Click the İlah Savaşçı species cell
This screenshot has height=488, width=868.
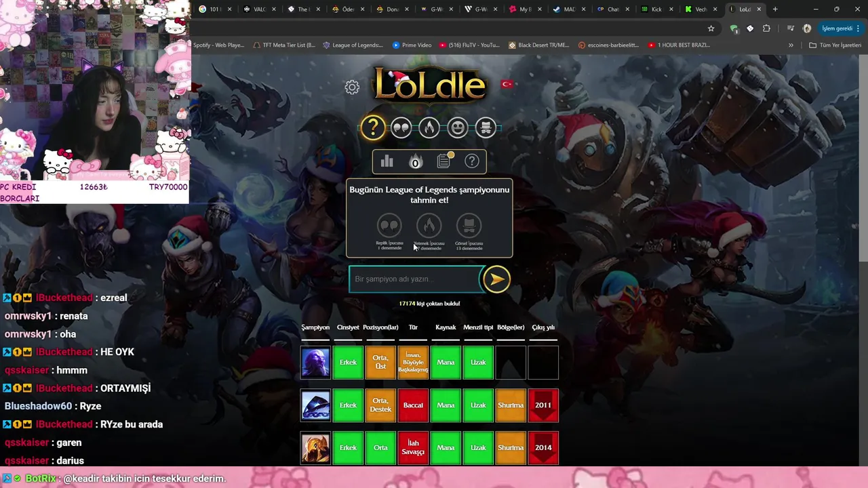tap(413, 447)
